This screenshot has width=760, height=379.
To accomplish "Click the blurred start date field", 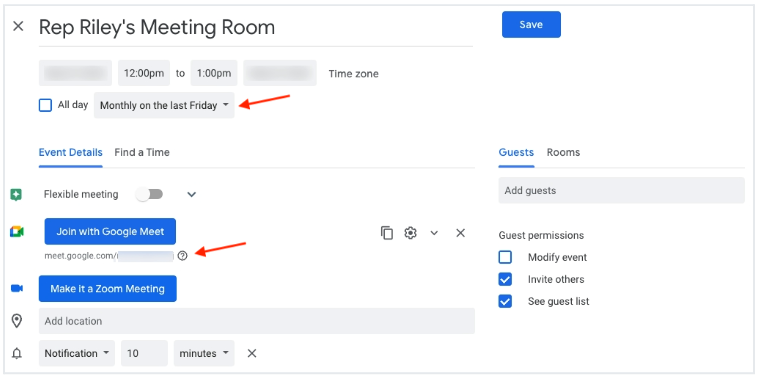I will pos(76,73).
